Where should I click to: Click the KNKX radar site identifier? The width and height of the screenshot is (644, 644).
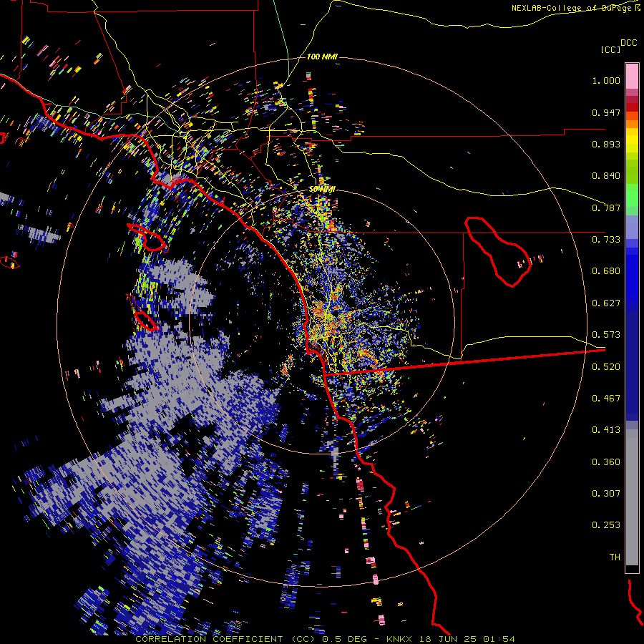[401, 639]
